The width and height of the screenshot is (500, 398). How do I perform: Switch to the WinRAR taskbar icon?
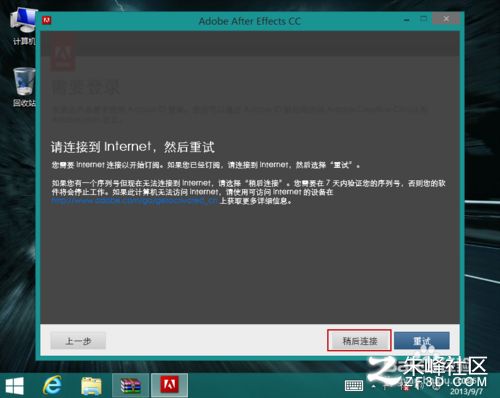pos(130,386)
